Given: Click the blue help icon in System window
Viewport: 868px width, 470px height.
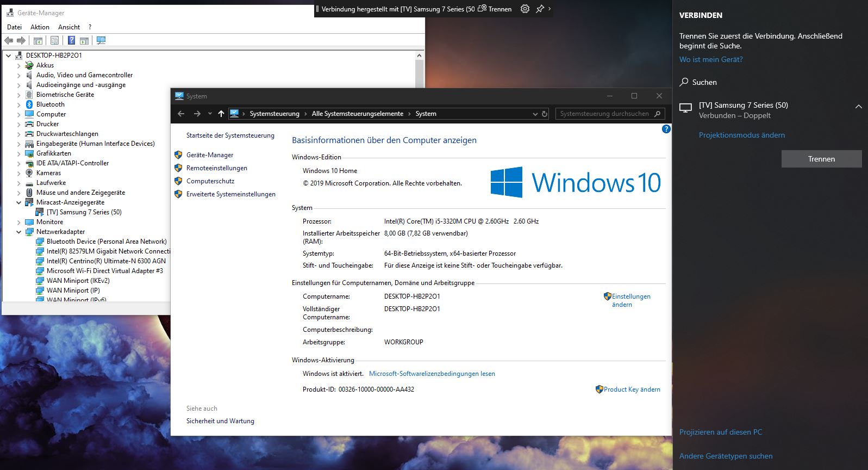Looking at the screenshot, I should click(666, 129).
